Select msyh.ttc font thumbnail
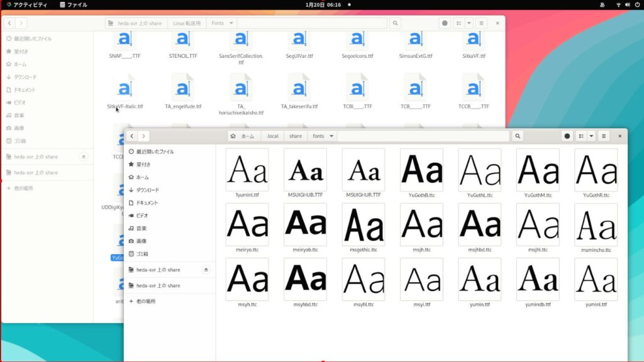 coord(247,279)
